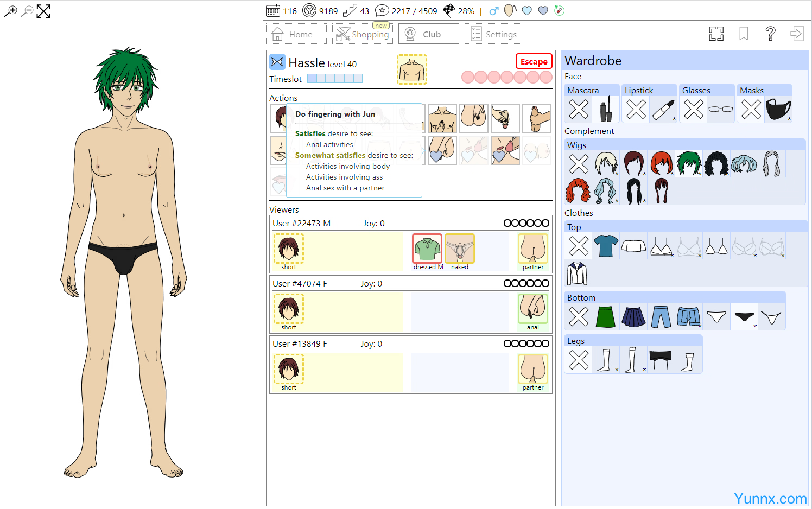The height and width of the screenshot is (509, 812).
Task: Open the help question mark icon
Action: click(770, 34)
